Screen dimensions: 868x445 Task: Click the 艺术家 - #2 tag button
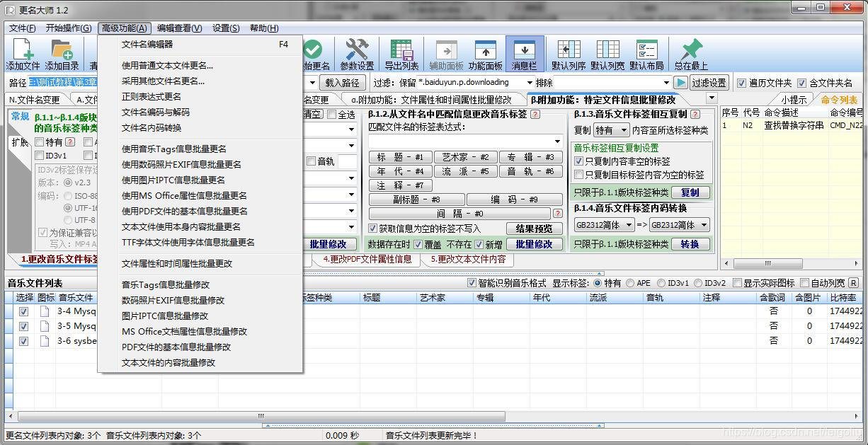[465, 157]
